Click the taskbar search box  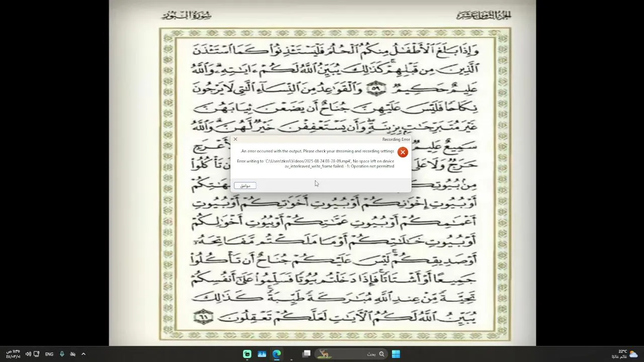click(x=352, y=354)
